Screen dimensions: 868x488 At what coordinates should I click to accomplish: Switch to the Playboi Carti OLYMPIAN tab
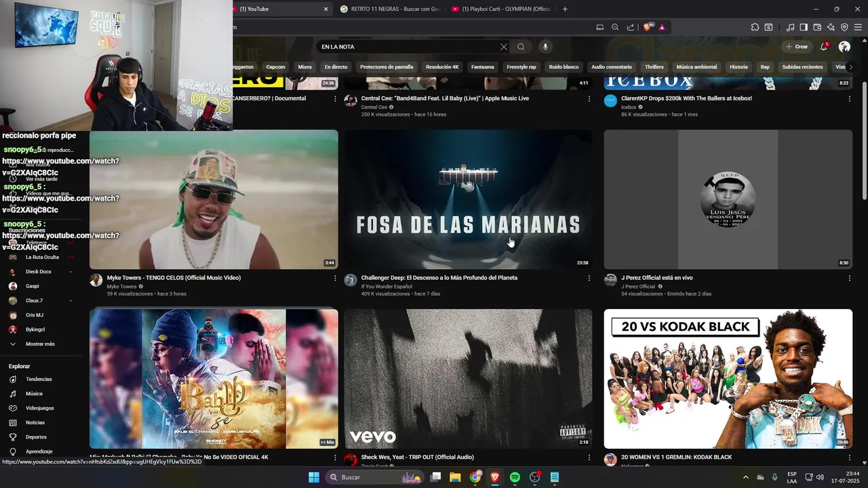(x=501, y=9)
